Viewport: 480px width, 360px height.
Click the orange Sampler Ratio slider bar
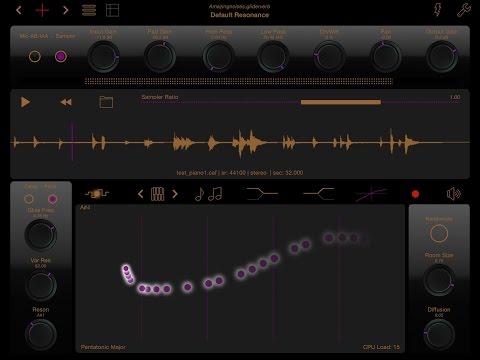[x=341, y=102]
